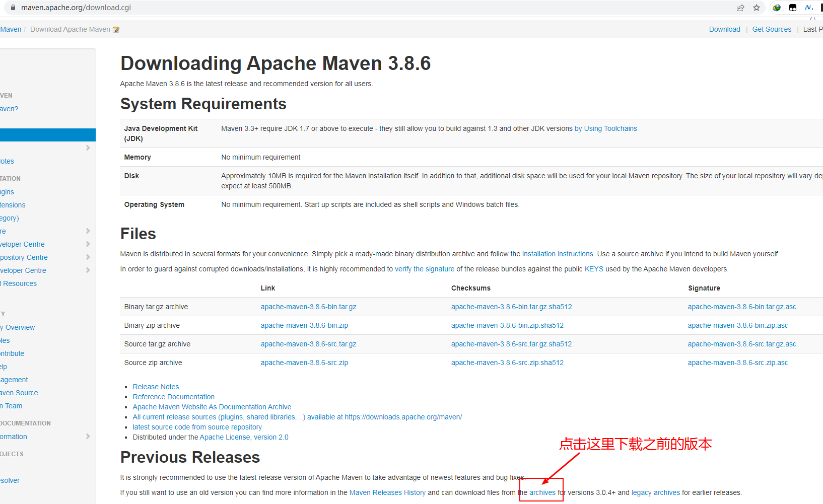Open the Maven Releases History link
This screenshot has height=504, width=823.
point(387,492)
